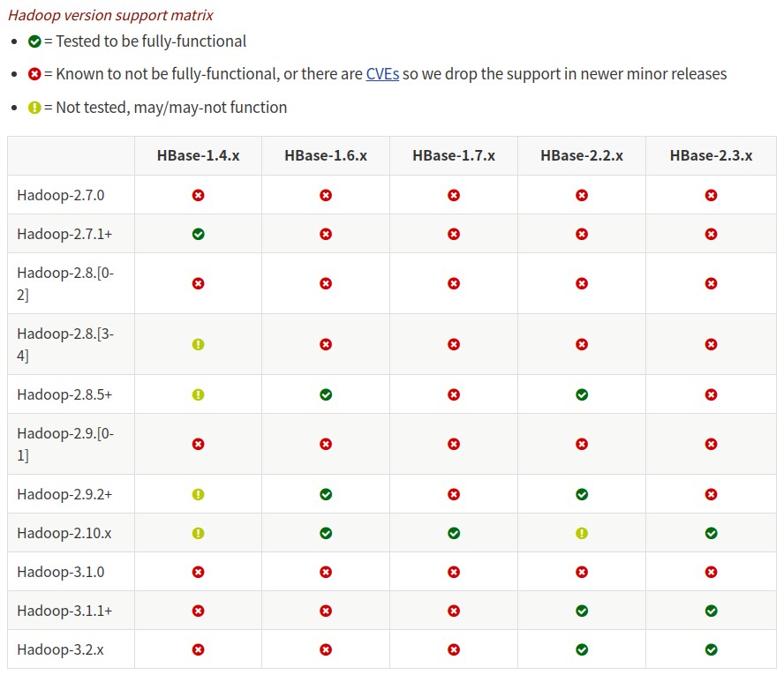This screenshot has width=784, height=675.
Task: Click green check for Hadoop-3.2.x under HBase-2.3.x
Action: pos(711,649)
